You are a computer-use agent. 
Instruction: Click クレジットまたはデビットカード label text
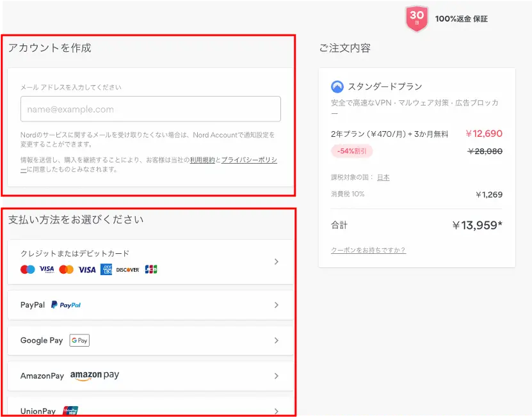pos(75,253)
